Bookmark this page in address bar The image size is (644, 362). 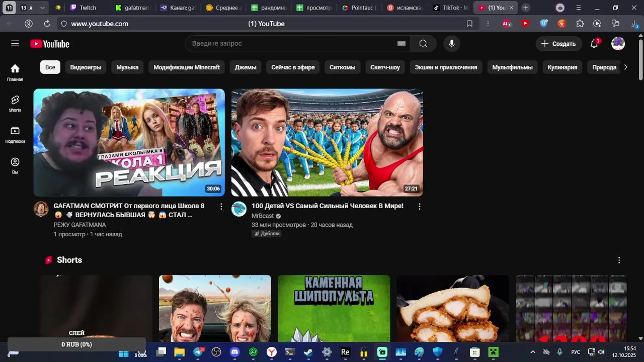[469, 24]
